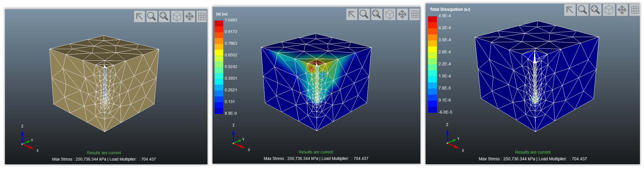The image size is (644, 169).
Task: Use plain magnifier zoom in Total Dissipation viewport
Action: [582, 10]
